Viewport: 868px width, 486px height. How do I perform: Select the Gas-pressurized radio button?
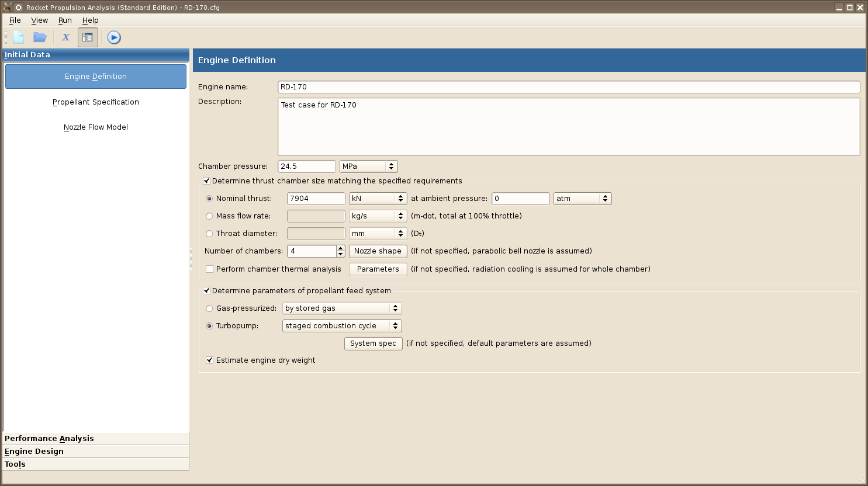pos(209,308)
